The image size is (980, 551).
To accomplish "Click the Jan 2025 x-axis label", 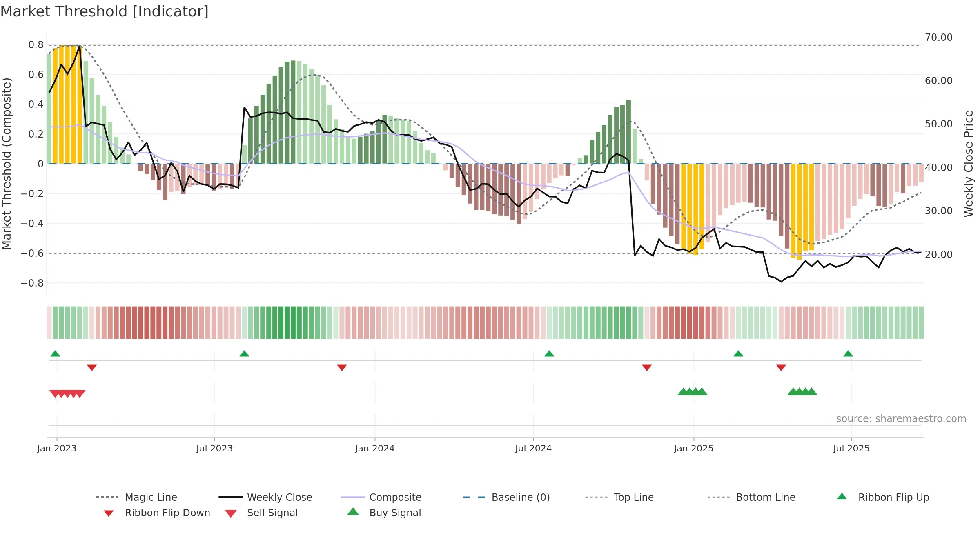I will (x=694, y=449).
